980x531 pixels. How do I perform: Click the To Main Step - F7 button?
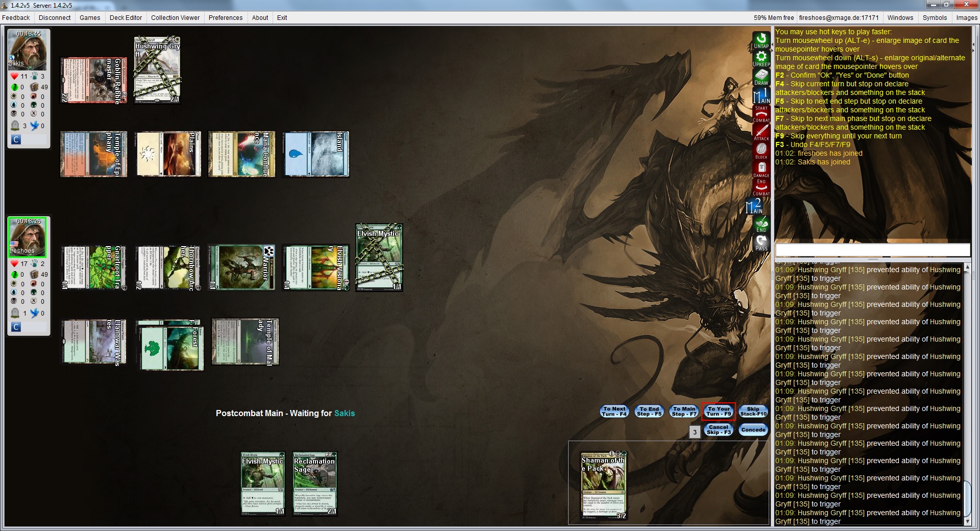pyautogui.click(x=684, y=412)
